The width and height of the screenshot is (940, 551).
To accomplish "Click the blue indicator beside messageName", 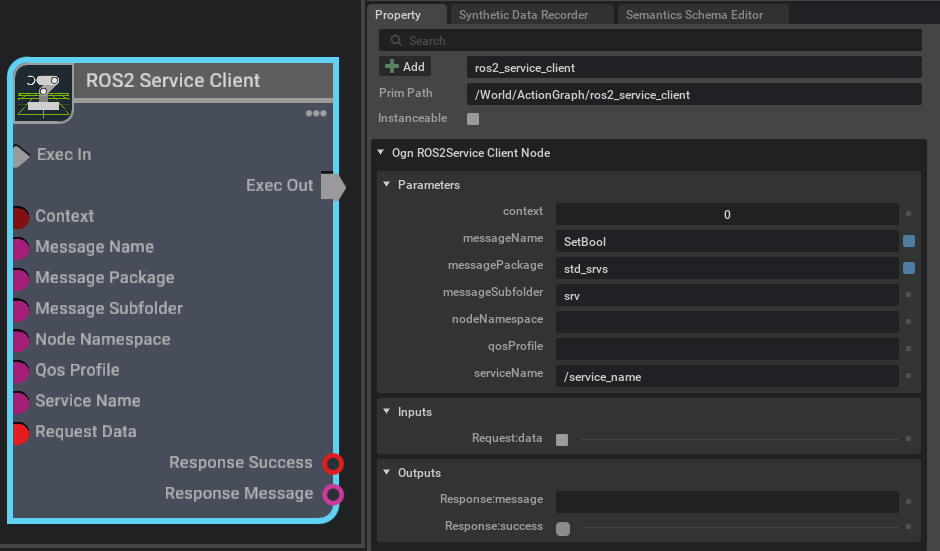I will 909,241.
